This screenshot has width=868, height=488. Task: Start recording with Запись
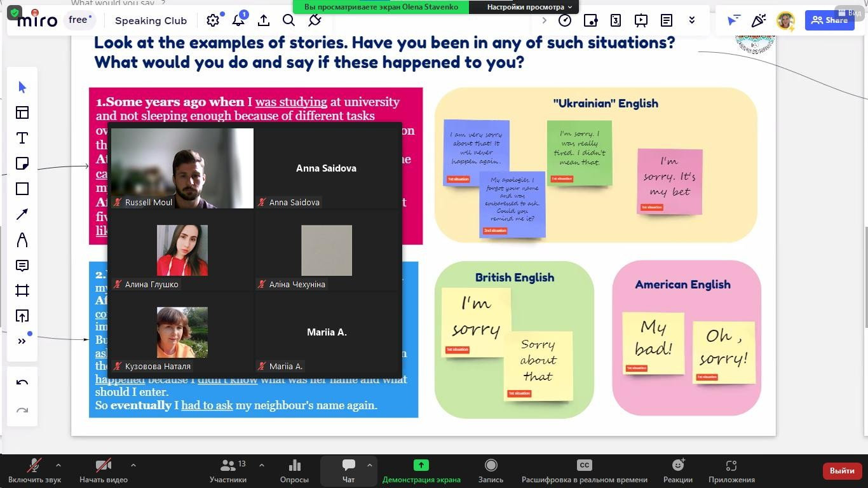491,471
